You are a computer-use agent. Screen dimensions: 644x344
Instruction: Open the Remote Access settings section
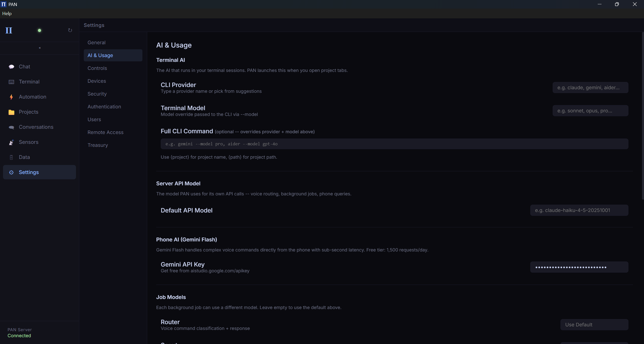(105, 132)
